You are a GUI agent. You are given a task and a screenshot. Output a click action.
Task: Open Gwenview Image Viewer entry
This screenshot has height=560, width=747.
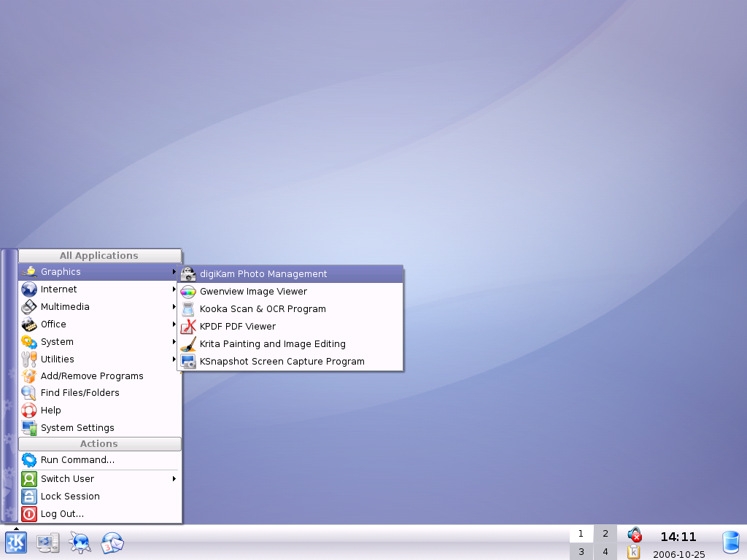click(x=290, y=292)
